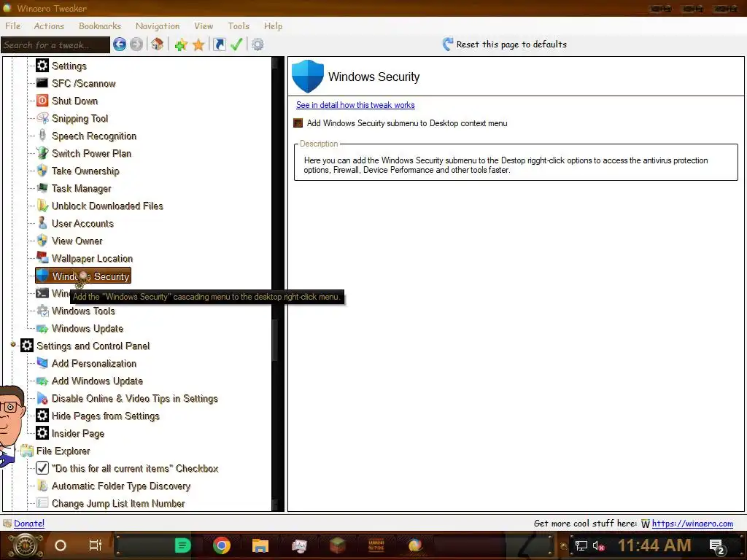Image resolution: width=747 pixels, height=560 pixels.
Task: Select the Wallpaper Location icon
Action: (x=42, y=257)
